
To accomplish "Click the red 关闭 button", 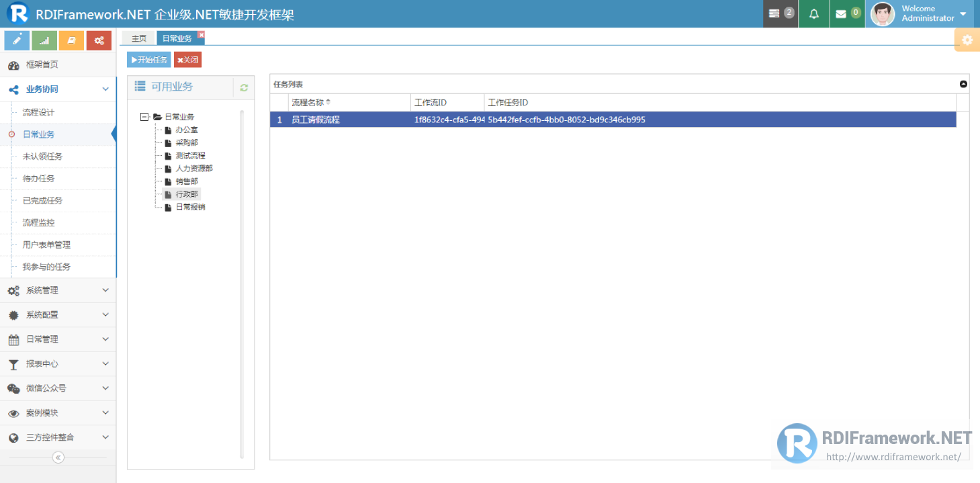I will pyautogui.click(x=187, y=60).
